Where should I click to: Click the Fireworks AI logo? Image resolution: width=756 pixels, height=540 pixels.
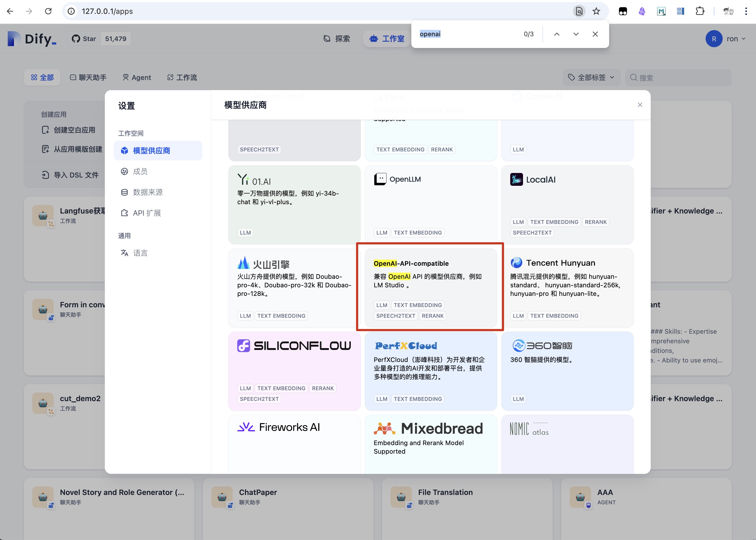click(279, 427)
